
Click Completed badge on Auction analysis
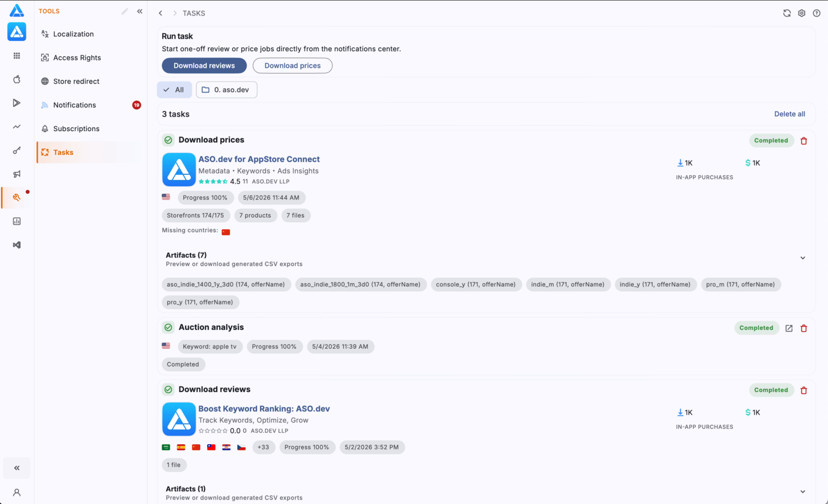click(756, 328)
